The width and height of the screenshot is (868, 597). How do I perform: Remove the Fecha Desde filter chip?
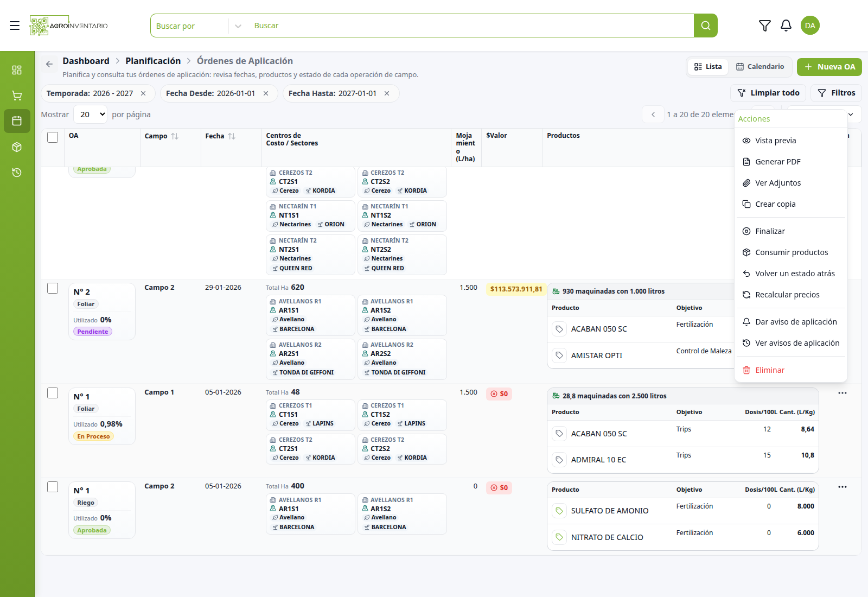pyautogui.click(x=266, y=93)
